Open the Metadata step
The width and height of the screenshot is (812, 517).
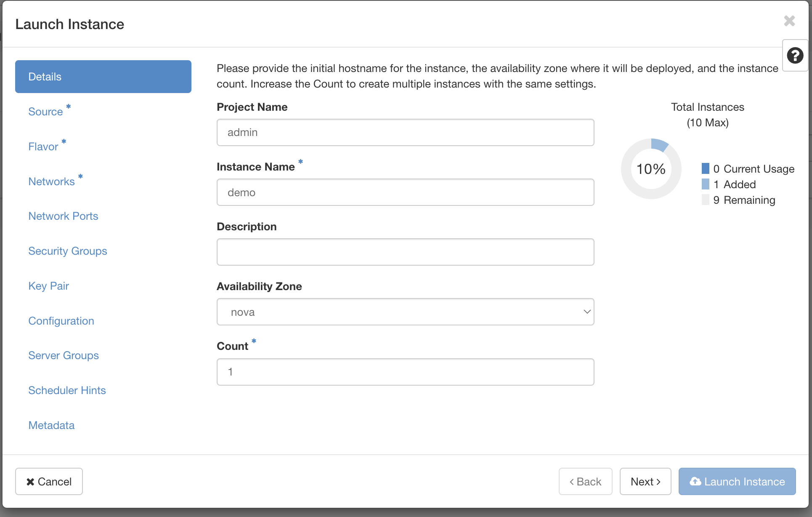51,425
